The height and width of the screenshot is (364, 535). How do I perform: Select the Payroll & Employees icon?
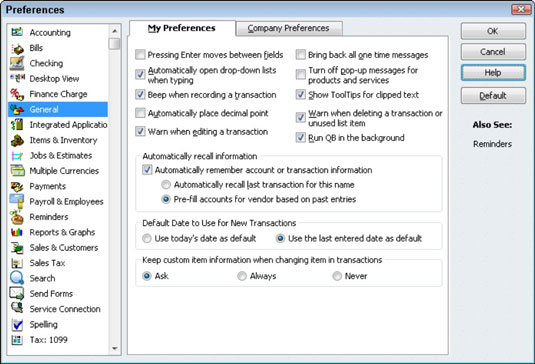click(x=17, y=201)
